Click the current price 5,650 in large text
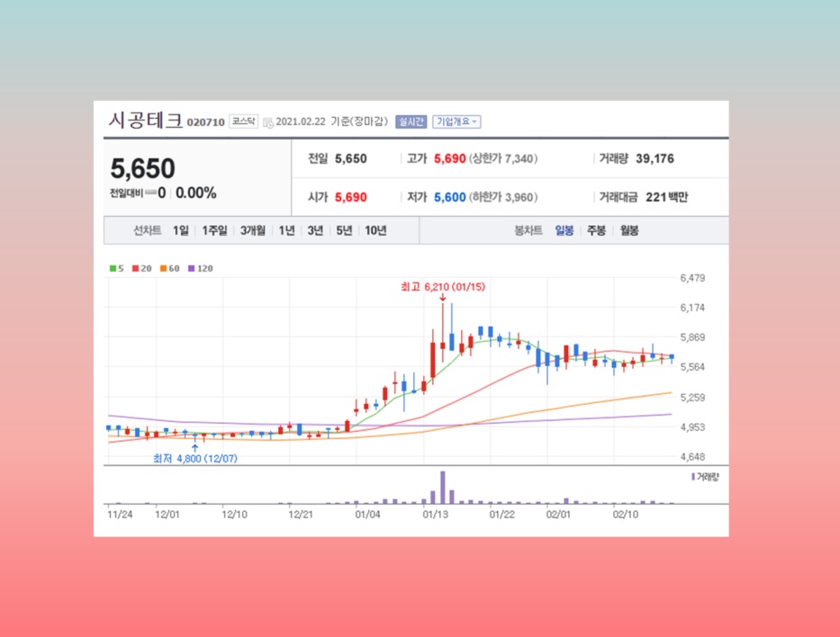The image size is (840, 637). pyautogui.click(x=142, y=168)
